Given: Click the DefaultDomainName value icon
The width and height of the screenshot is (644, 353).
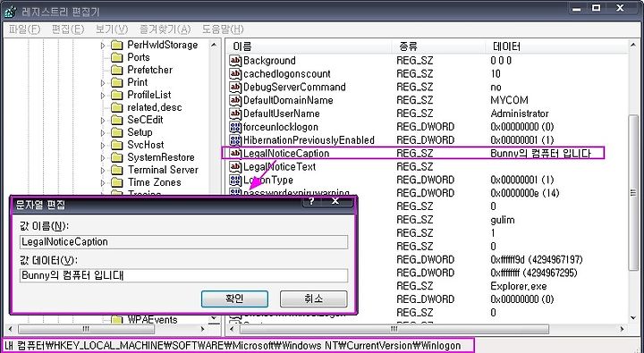Looking at the screenshot, I should 235,100.
